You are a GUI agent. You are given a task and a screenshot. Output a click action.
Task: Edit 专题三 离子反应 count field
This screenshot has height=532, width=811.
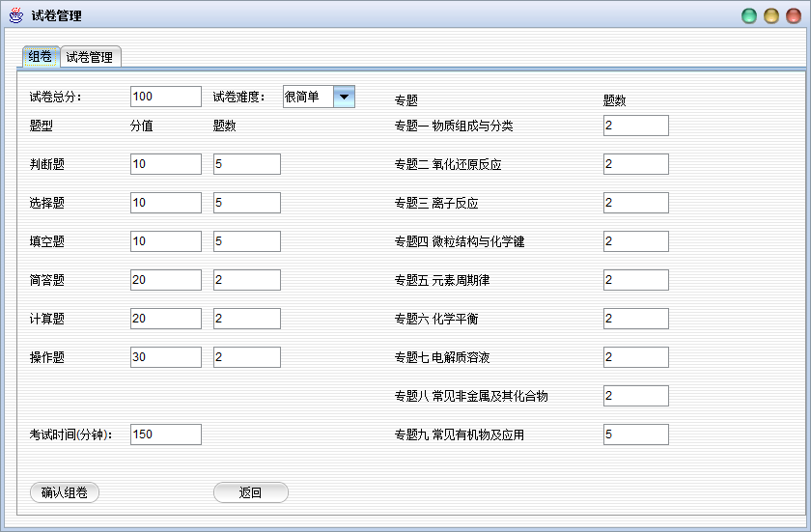(x=635, y=203)
